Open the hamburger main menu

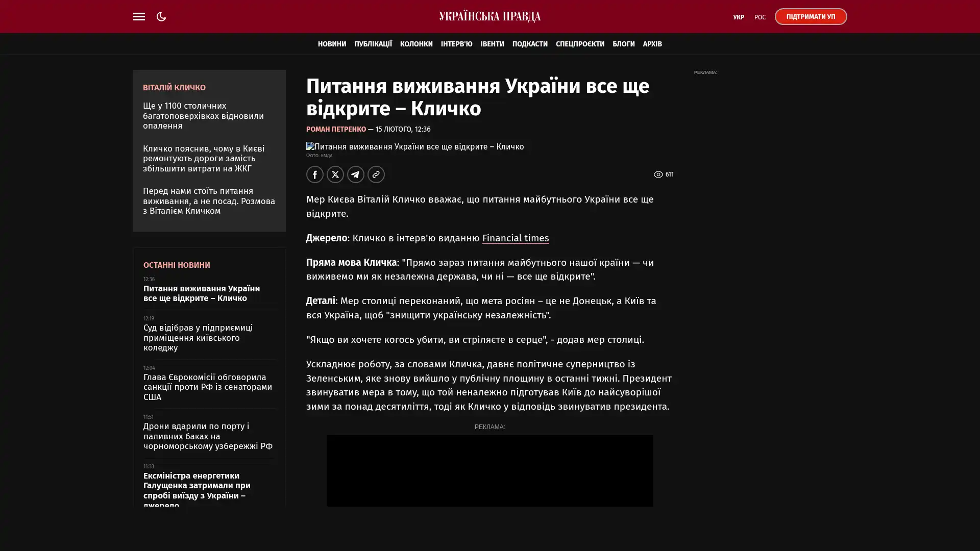[139, 16]
